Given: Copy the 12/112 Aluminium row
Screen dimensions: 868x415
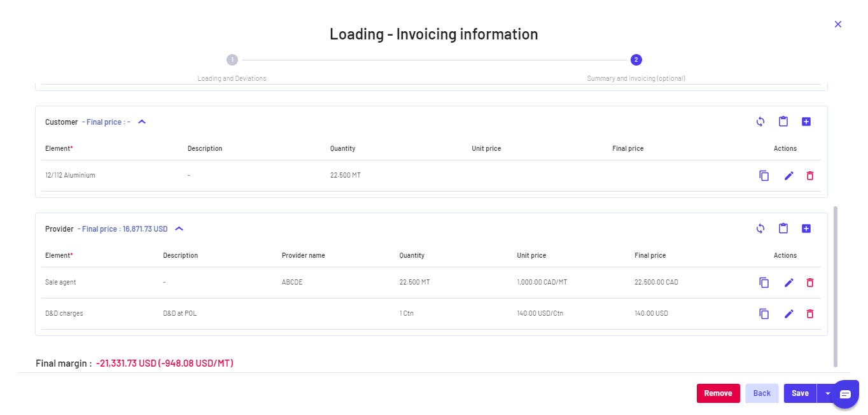Looking at the screenshot, I should [x=764, y=176].
